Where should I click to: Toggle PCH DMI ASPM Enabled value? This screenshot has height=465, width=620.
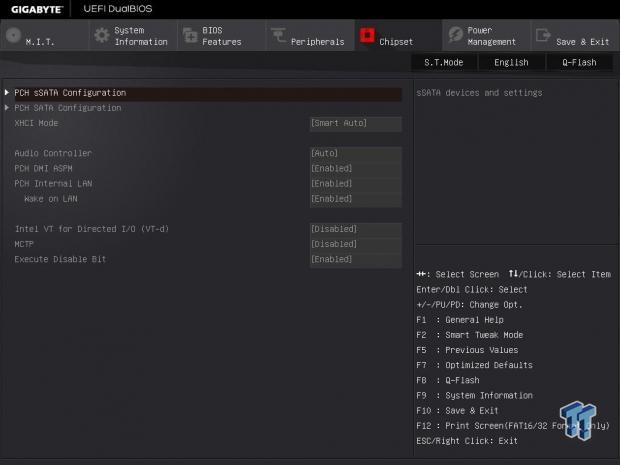(355, 168)
